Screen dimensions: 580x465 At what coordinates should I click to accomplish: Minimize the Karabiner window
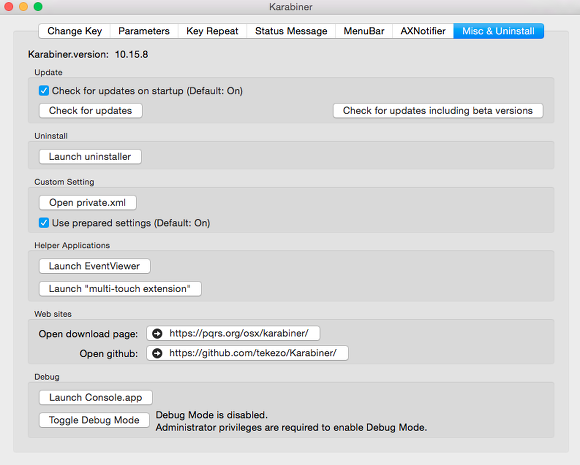click(x=23, y=7)
